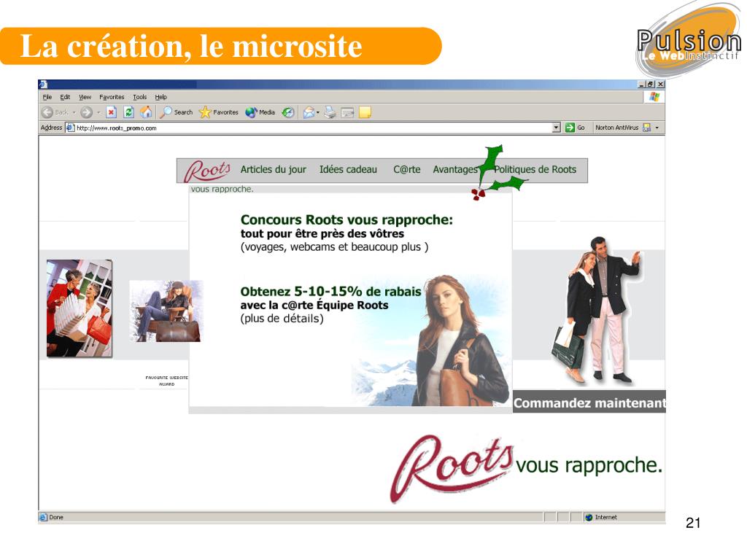
Task: Click the Commandez maintenant button
Action: tap(589, 402)
